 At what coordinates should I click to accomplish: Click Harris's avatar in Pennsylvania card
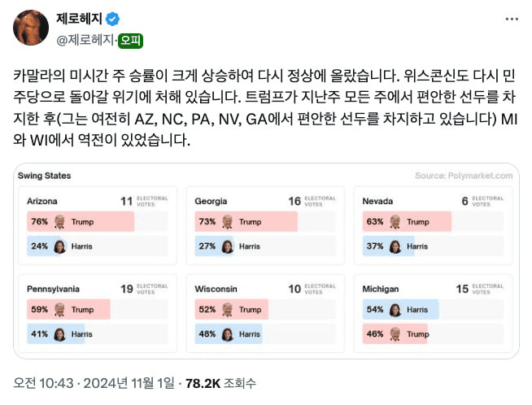pos(59,334)
